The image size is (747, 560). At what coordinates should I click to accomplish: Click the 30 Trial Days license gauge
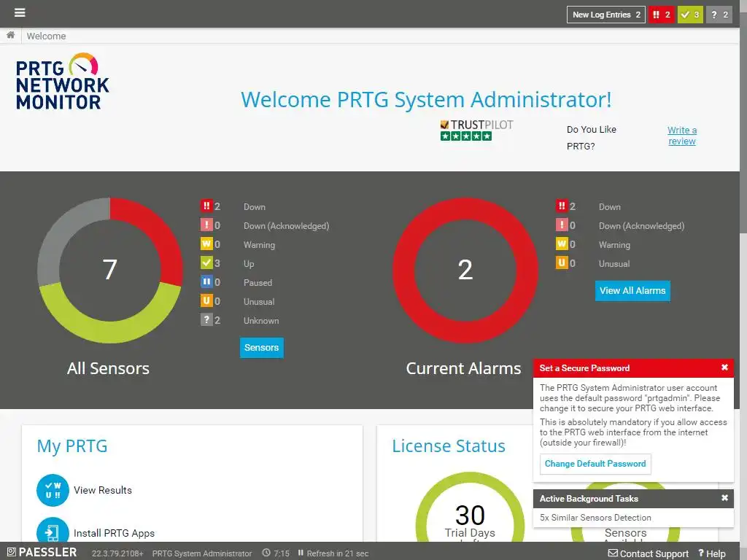pyautogui.click(x=471, y=507)
